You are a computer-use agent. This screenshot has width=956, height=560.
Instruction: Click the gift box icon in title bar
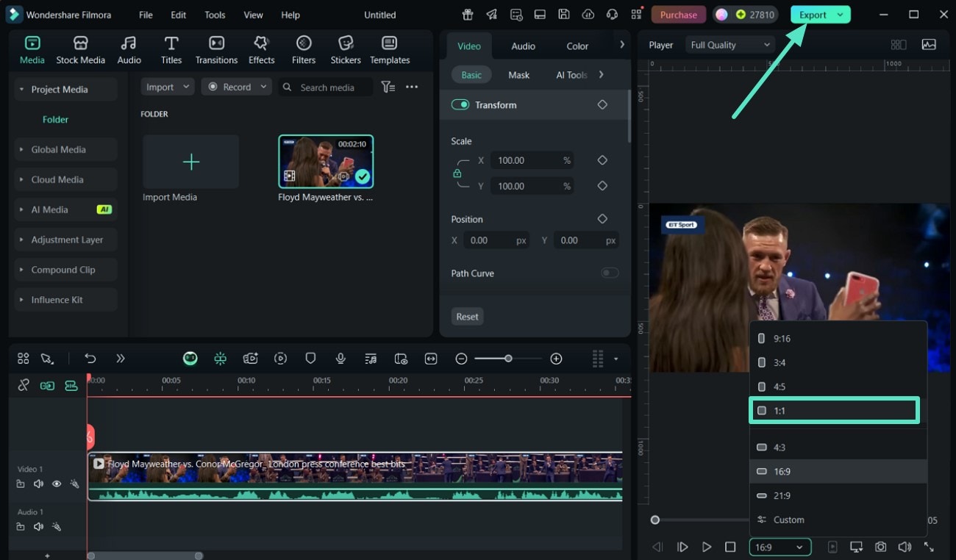pyautogui.click(x=468, y=15)
